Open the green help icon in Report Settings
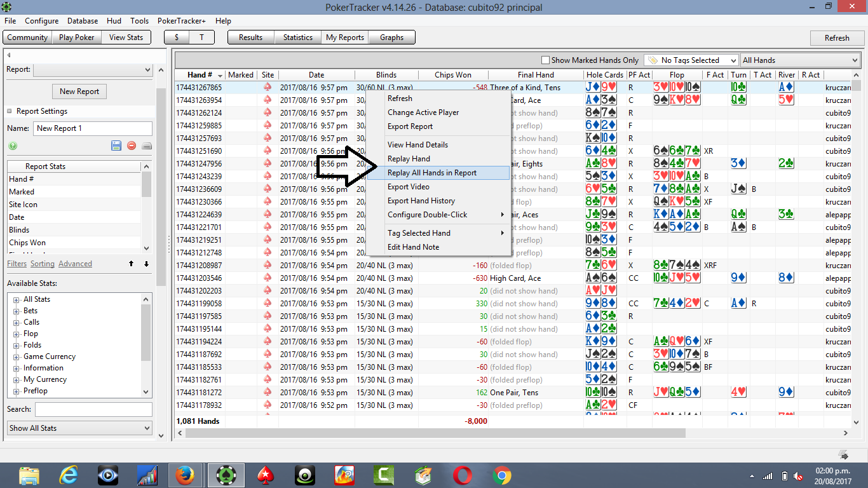The height and width of the screenshot is (488, 868). pyautogui.click(x=13, y=146)
